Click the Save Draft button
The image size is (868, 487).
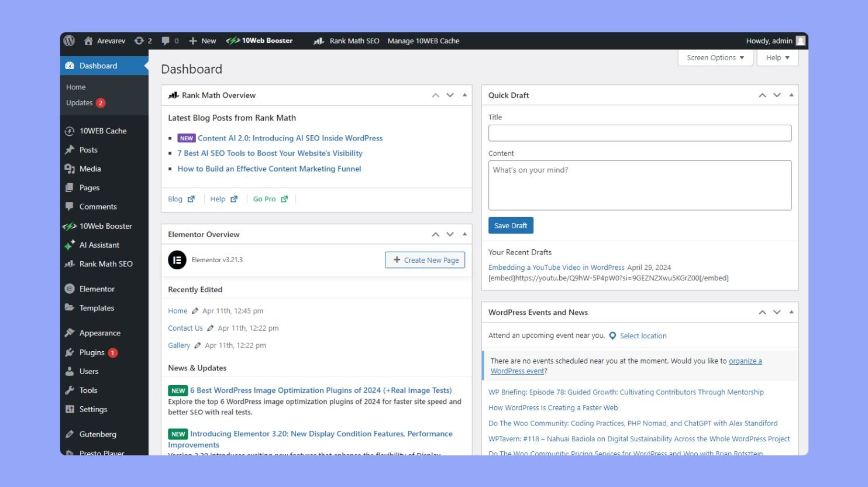point(510,225)
